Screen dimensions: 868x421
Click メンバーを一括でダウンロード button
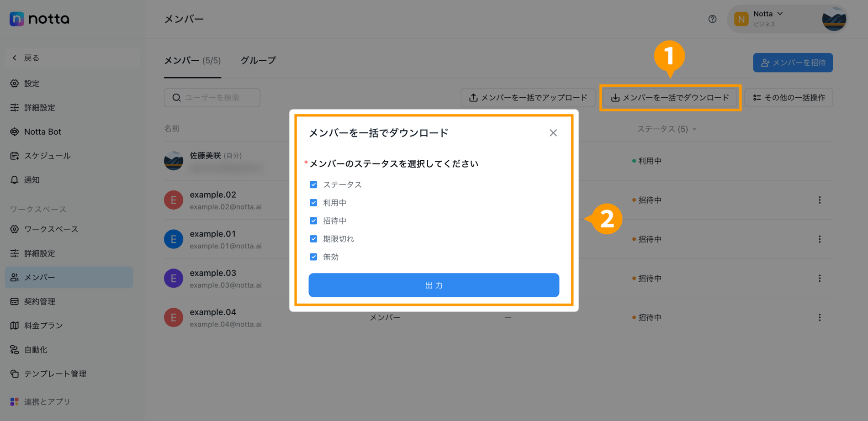[670, 98]
